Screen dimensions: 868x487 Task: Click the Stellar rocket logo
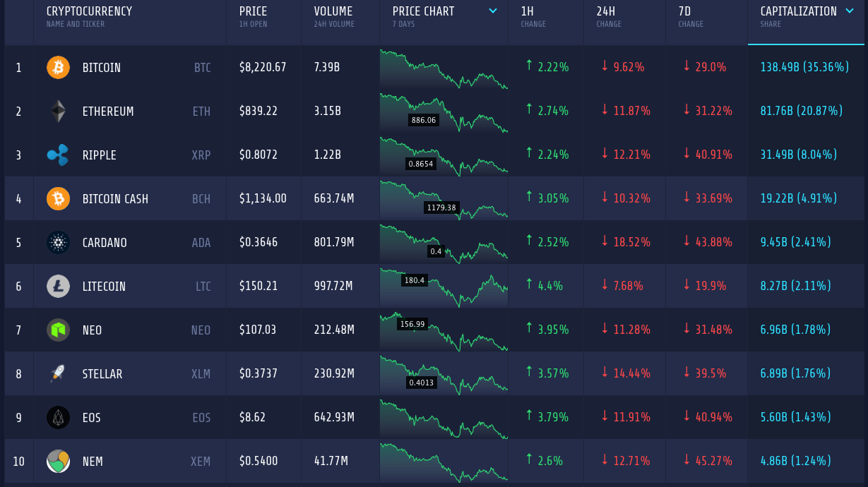point(58,374)
